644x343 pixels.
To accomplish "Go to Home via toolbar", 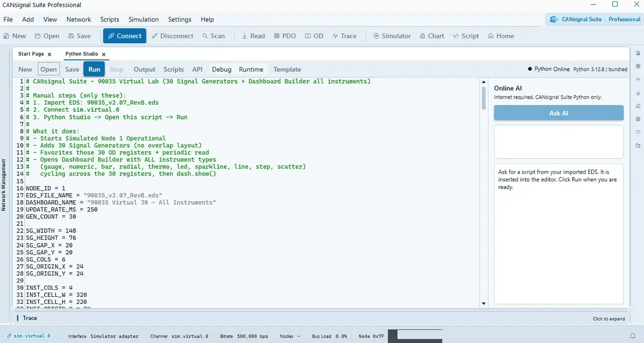I will 501,36.
